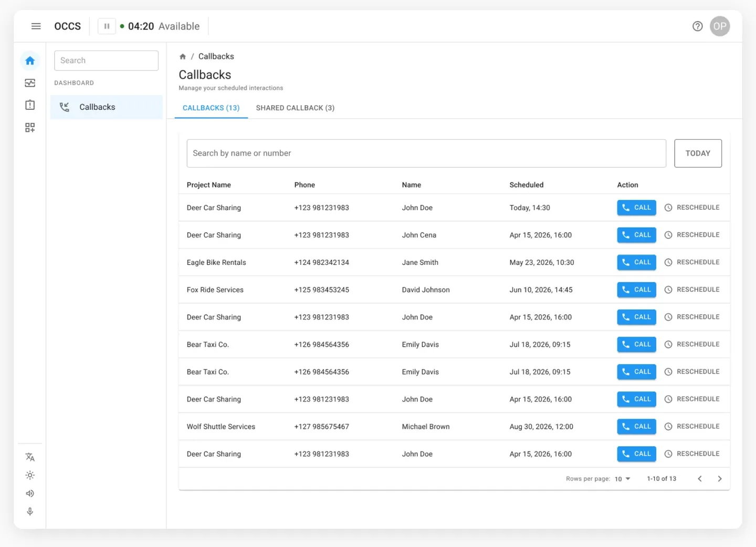The width and height of the screenshot is (756, 547).
Task: Go to the next page arrow
Action: [x=720, y=479]
